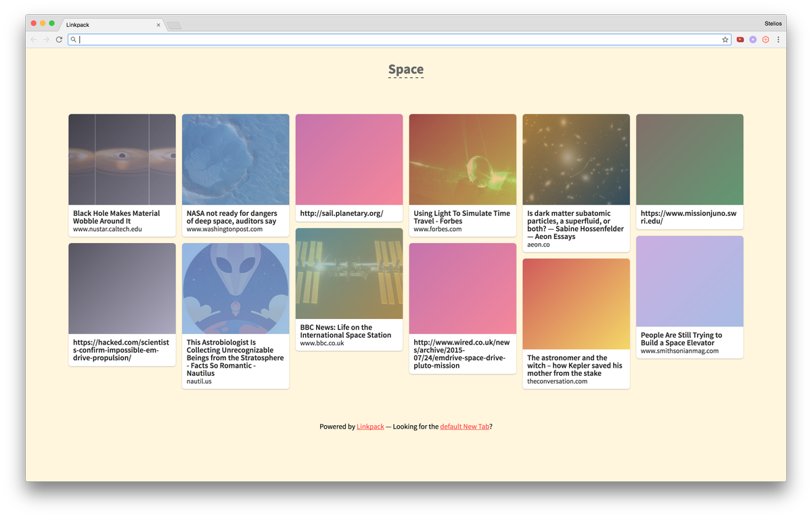Open the alien Astrobiologist illustration thumbnail
Image resolution: width=812 pixels, height=518 pixels.
click(235, 288)
